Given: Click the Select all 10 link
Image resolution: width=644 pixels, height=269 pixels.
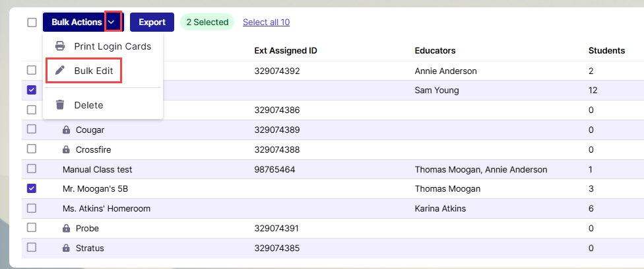Looking at the screenshot, I should click(266, 22).
